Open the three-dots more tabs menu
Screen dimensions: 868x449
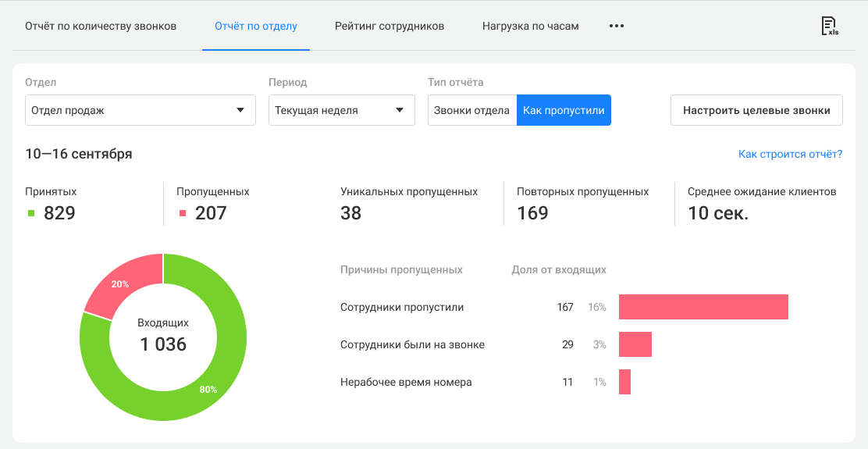617,26
